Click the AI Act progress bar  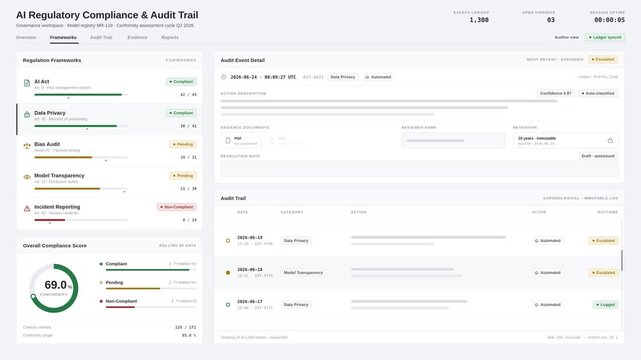pos(81,94)
